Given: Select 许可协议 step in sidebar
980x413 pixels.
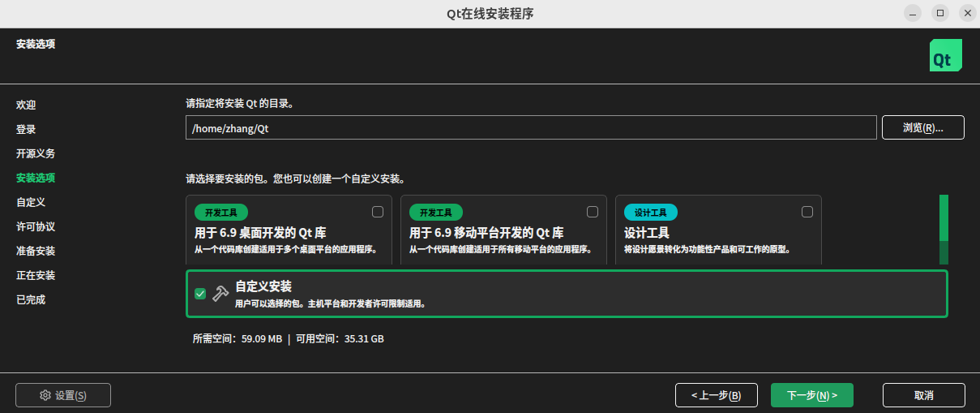Looking at the screenshot, I should point(36,226).
